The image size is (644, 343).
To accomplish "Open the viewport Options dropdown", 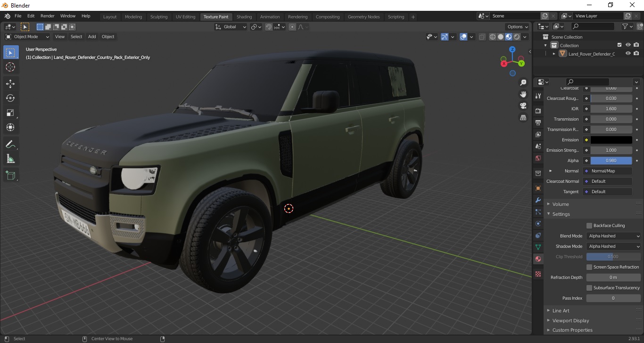I will (517, 27).
